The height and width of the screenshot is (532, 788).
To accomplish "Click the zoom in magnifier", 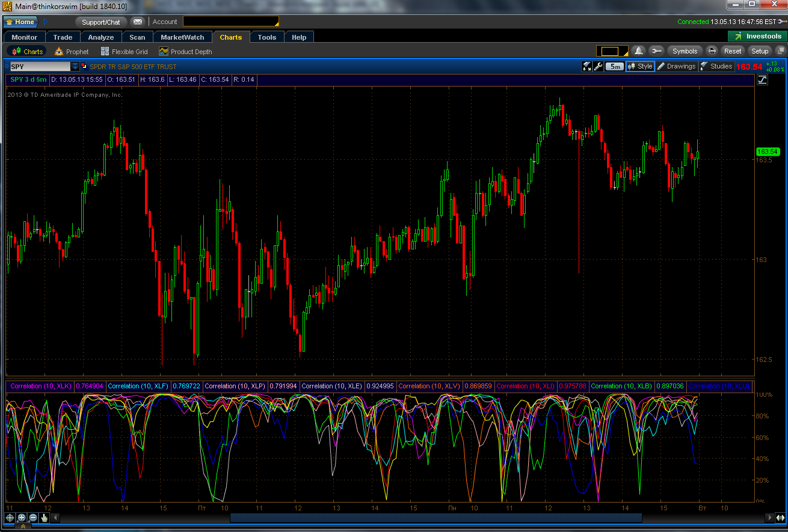I will pyautogui.click(x=22, y=518).
